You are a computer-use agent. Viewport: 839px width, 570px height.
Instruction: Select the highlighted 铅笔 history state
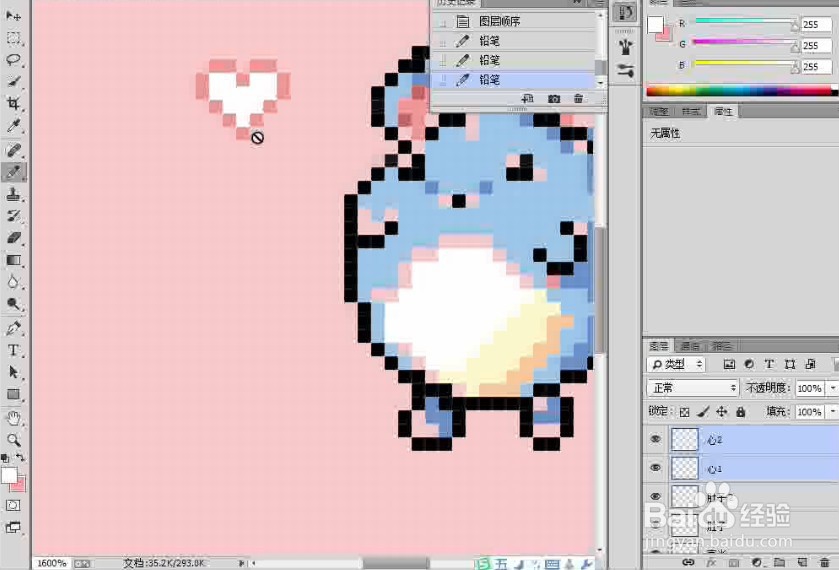[514, 80]
